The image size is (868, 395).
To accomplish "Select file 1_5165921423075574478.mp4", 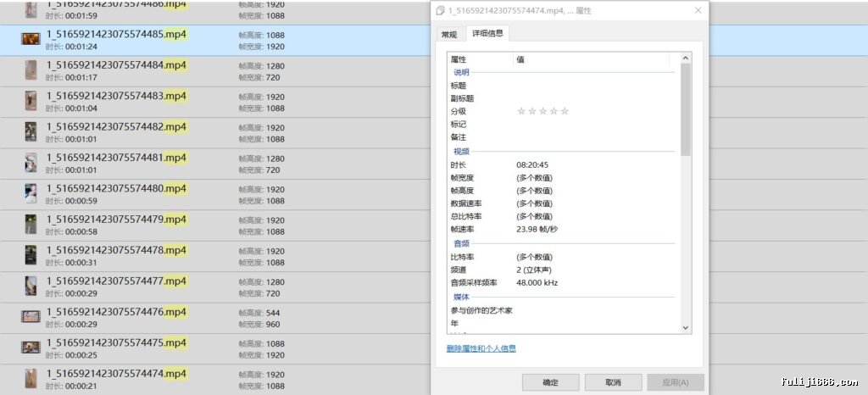I will [216, 256].
